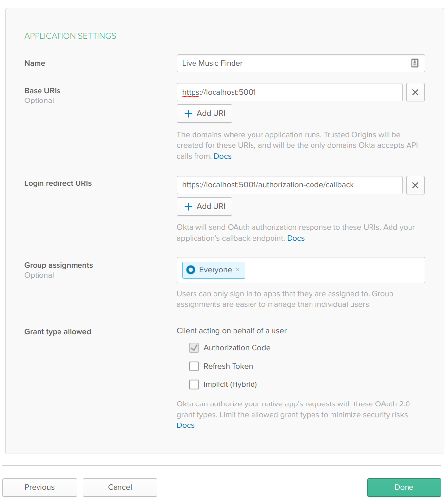Click the contact card icon in Name field
Screen dimensions: 448x504
pos(414,63)
